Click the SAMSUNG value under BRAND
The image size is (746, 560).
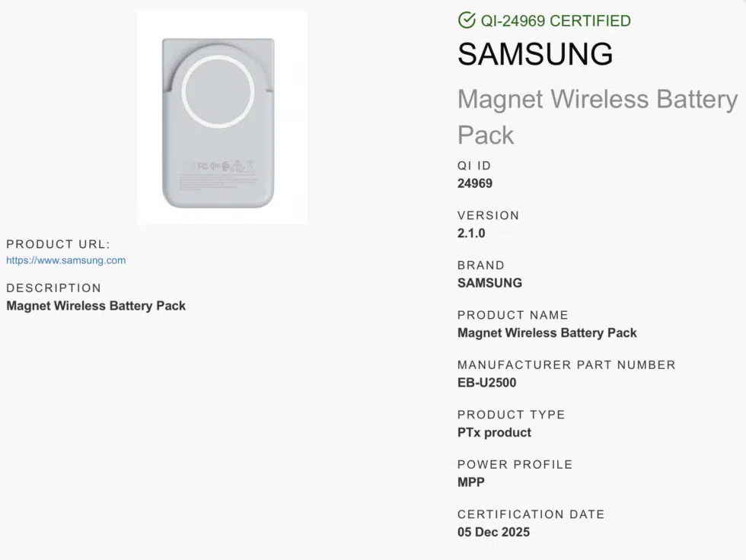[489, 283]
